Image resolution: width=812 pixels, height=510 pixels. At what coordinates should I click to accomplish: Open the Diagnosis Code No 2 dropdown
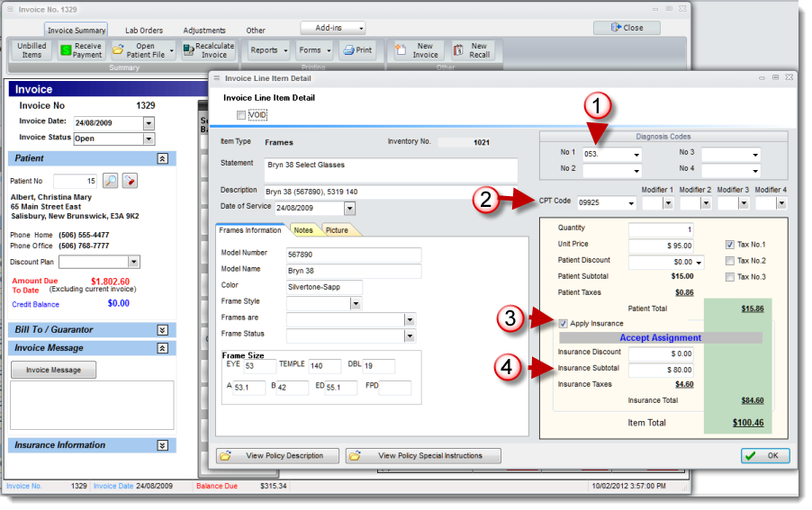click(636, 171)
